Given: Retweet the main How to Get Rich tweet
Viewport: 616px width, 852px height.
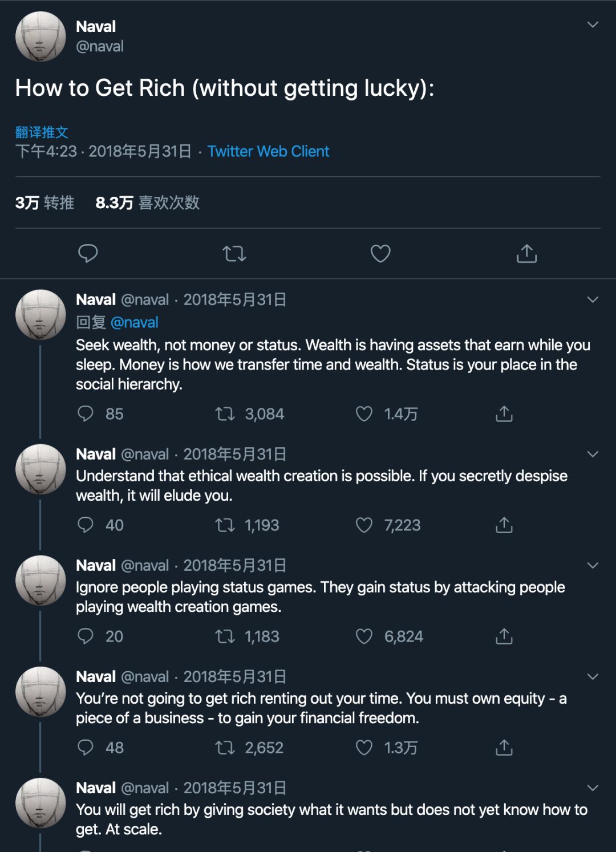Looking at the screenshot, I should tap(234, 253).
